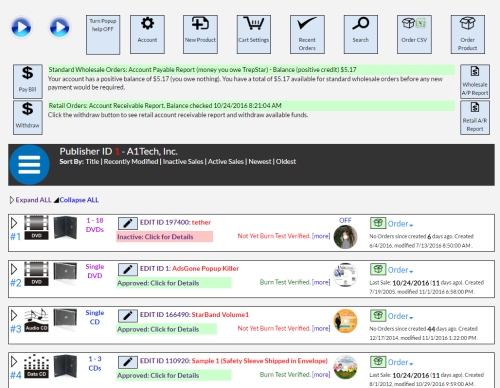The height and width of the screenshot is (388, 500).
Task: Sort by Recently Modified
Action: tap(131, 162)
